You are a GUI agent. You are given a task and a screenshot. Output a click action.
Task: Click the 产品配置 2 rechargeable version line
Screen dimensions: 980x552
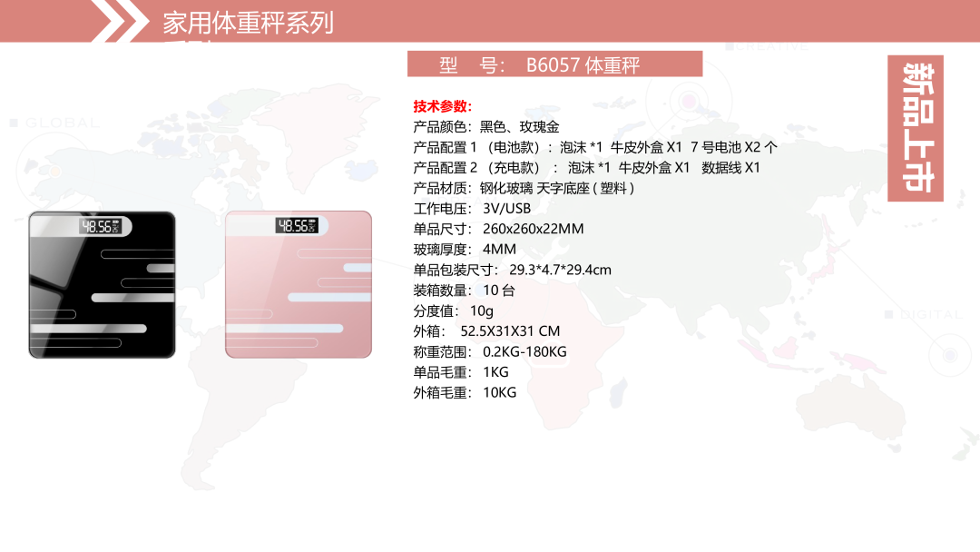point(587,167)
